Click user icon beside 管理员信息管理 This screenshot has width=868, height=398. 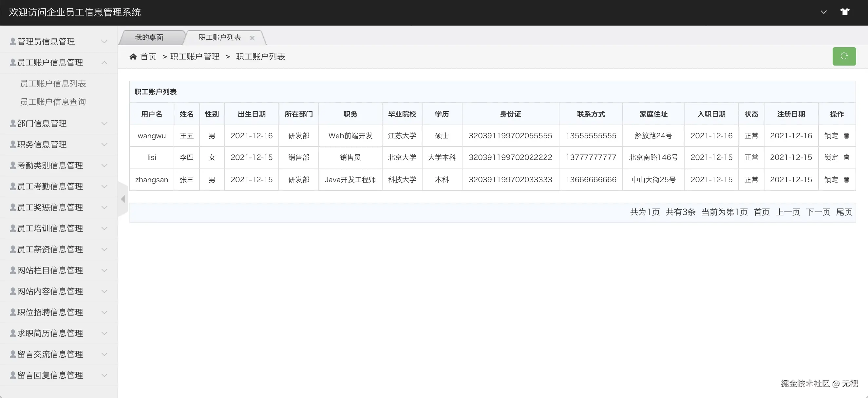coord(13,42)
